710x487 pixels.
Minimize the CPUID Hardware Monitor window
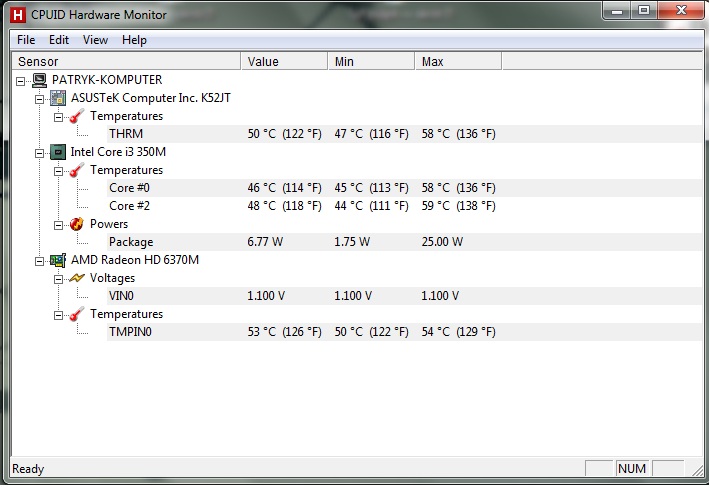(617, 11)
